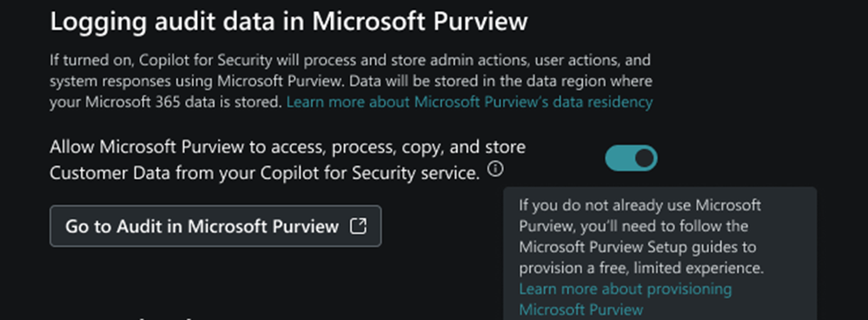This screenshot has width=868, height=320.
Task: Follow 'Learn more about provisioning' link
Action: click(x=625, y=289)
